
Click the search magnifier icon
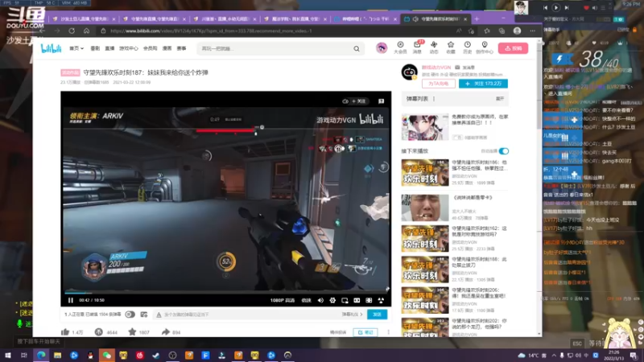point(357,49)
